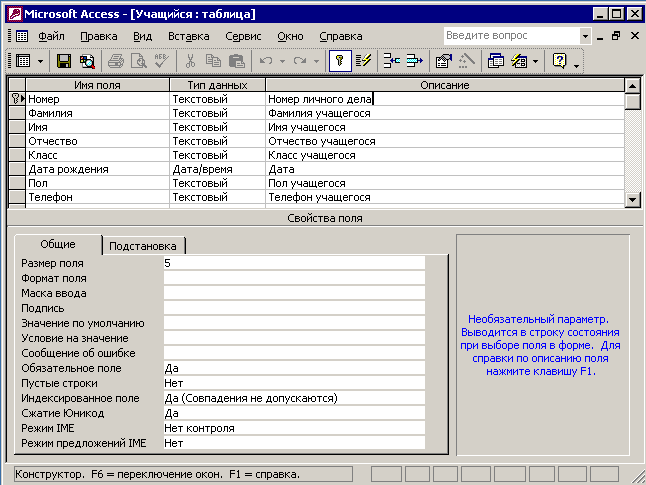Switch to the Подстановка tab
This screenshot has height=485, width=646.
(x=143, y=246)
